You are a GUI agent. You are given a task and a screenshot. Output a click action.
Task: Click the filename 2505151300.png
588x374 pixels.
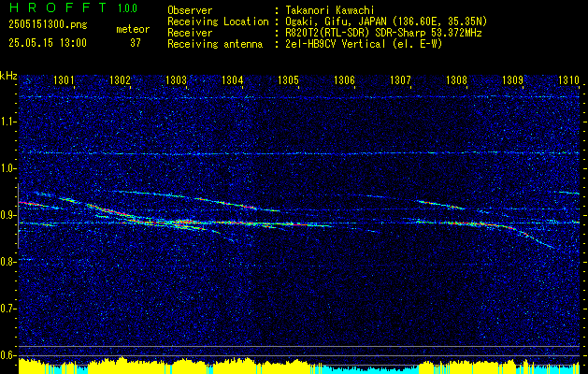[48, 25]
